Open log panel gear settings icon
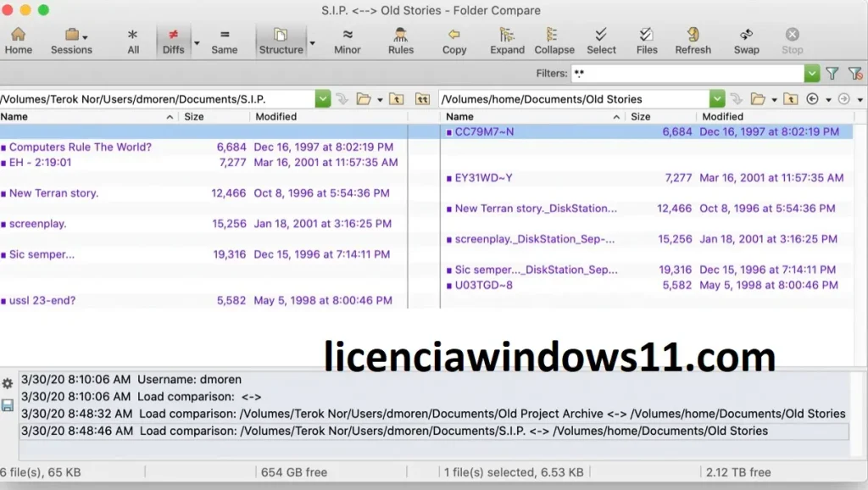 (7, 383)
